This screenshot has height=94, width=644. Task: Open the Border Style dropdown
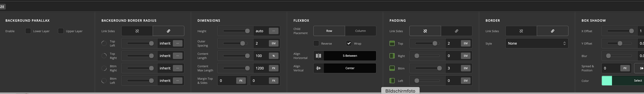[537, 43]
